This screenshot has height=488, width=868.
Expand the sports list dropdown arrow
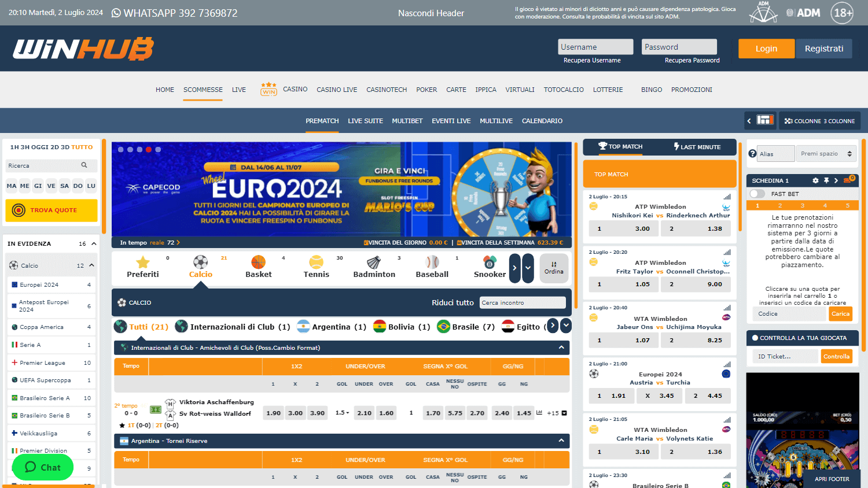528,268
